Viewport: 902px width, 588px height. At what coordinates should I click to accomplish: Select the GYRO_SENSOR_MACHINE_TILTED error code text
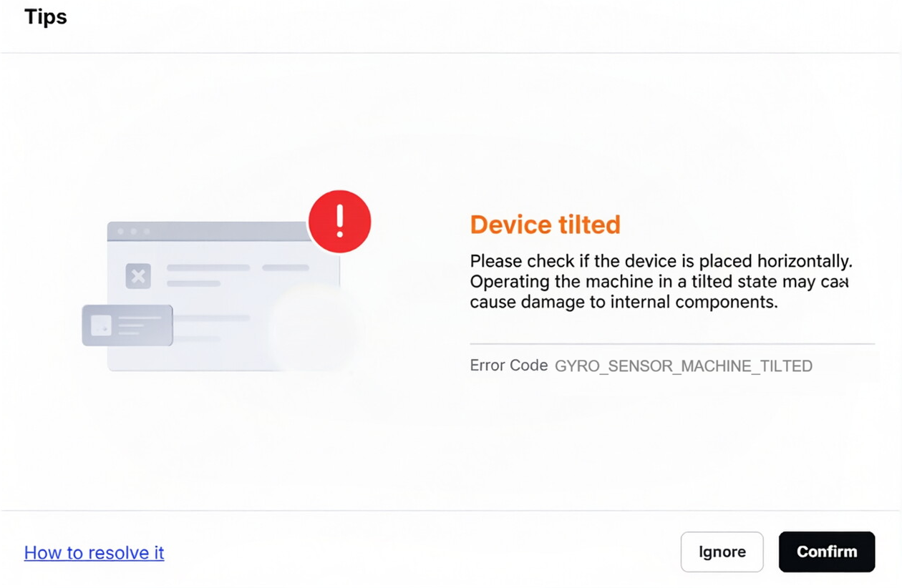pos(684,366)
